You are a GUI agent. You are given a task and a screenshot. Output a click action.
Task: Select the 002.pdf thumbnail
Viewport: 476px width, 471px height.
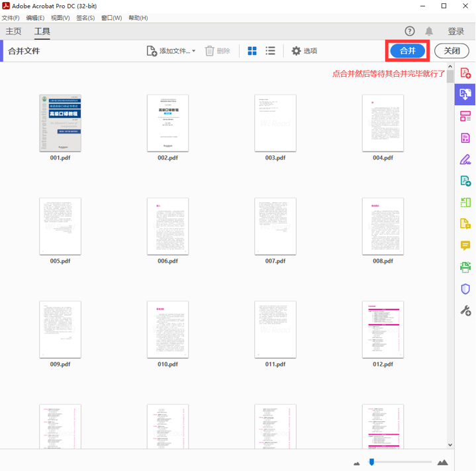point(167,123)
